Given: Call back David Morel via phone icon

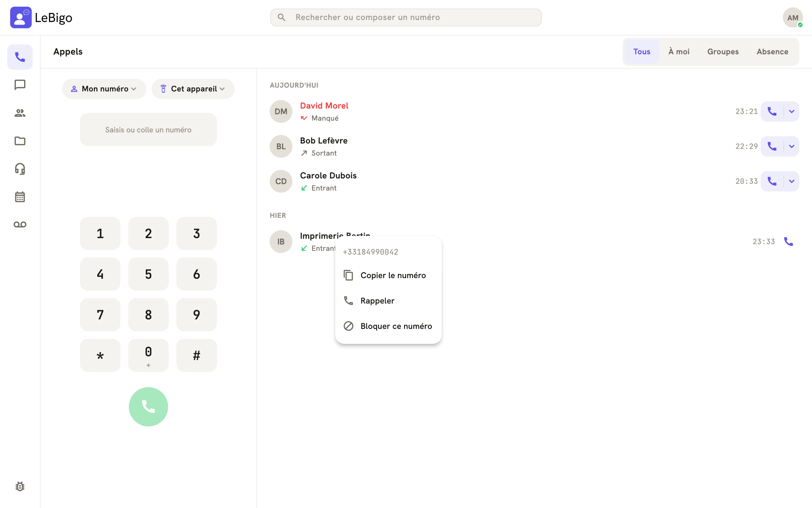Looking at the screenshot, I should coord(772,111).
